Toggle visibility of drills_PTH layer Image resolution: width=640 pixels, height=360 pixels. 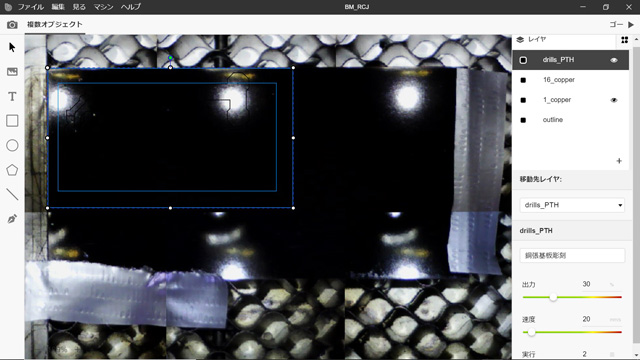[613, 60]
